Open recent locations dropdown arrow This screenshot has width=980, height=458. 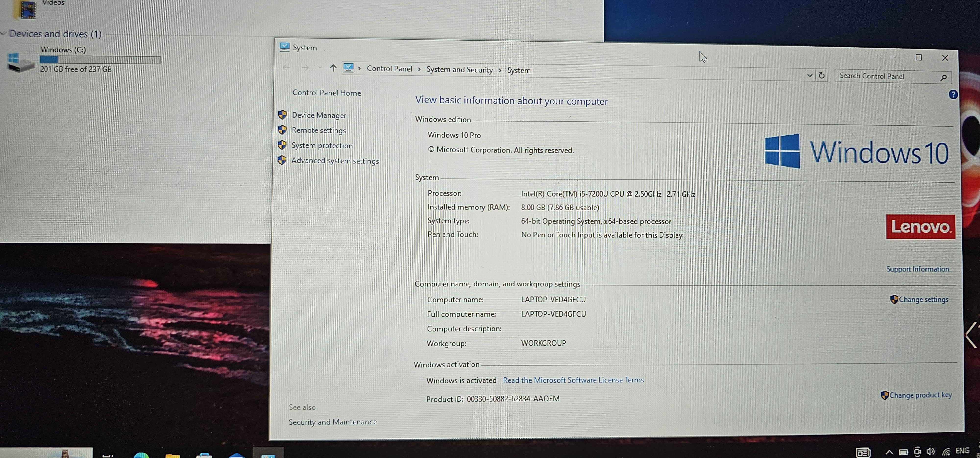point(320,68)
